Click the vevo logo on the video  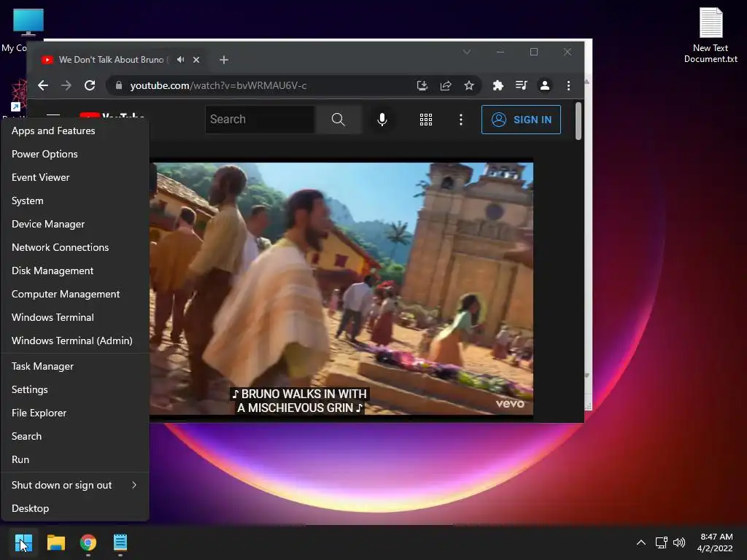[x=510, y=404]
